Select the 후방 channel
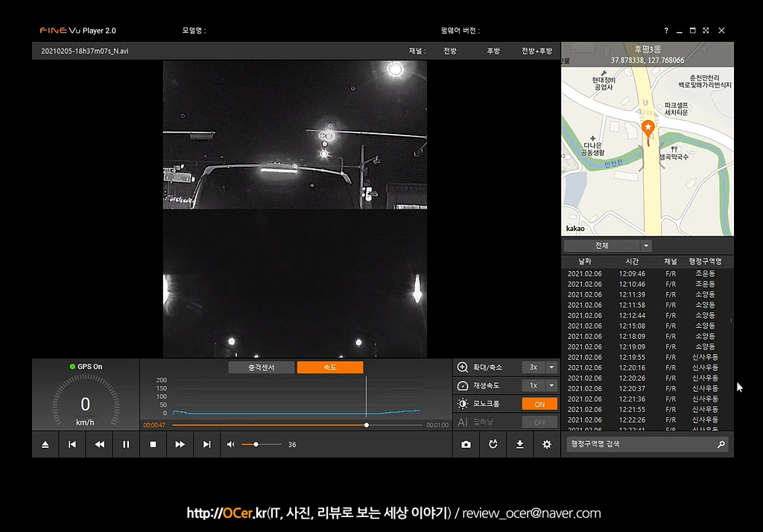The image size is (763, 532). (493, 51)
